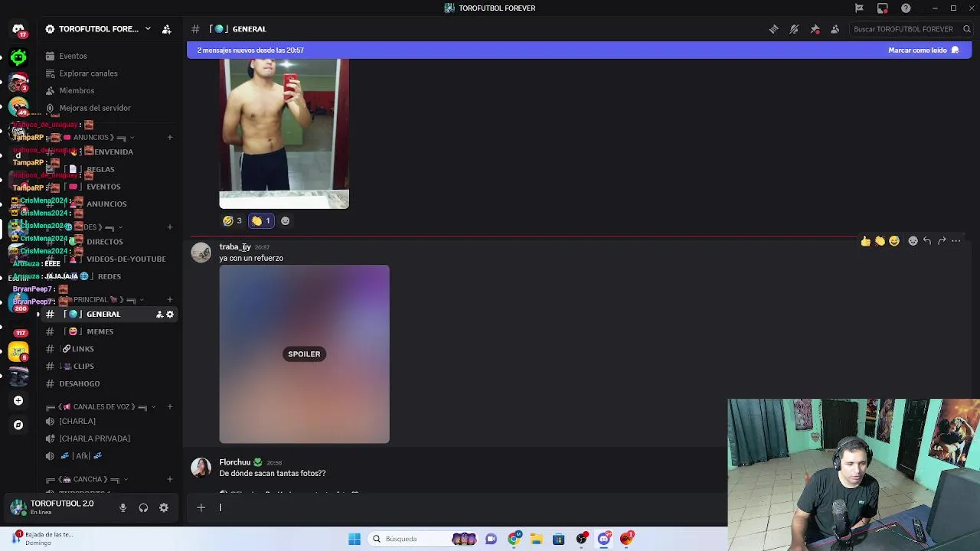Toggle the clapping hands reaction count 1

pyautogui.click(x=261, y=221)
